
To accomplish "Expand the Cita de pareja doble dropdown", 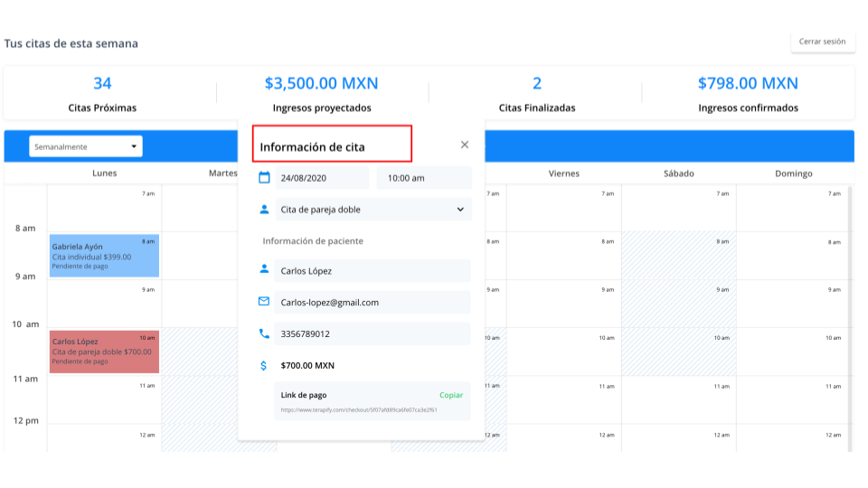I will pyautogui.click(x=373, y=210).
